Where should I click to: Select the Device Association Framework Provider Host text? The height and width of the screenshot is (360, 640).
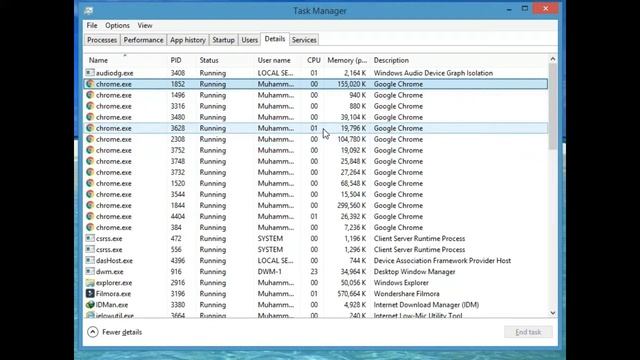(442, 260)
